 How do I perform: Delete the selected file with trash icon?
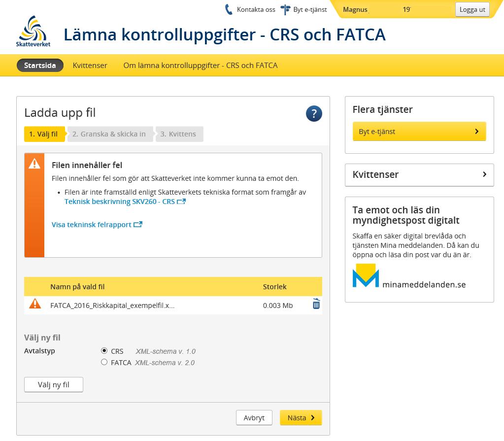316,304
